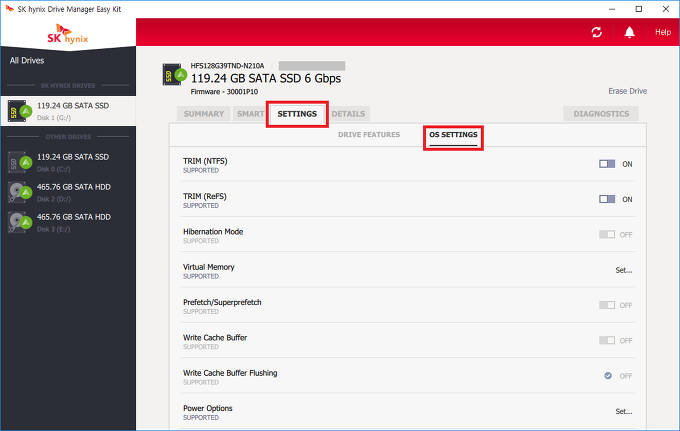Select All Drives in sidebar

27,61
